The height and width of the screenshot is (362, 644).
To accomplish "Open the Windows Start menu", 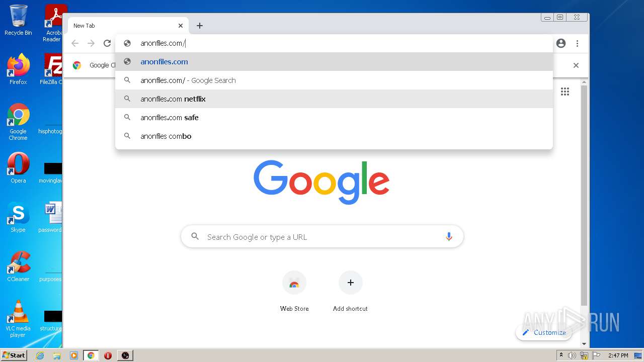I will click(14, 355).
